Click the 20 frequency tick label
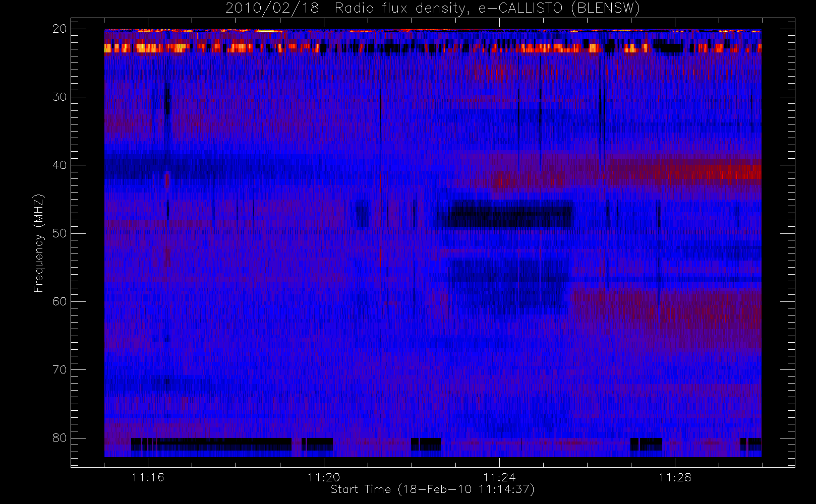This screenshot has width=816, height=504. point(60,29)
